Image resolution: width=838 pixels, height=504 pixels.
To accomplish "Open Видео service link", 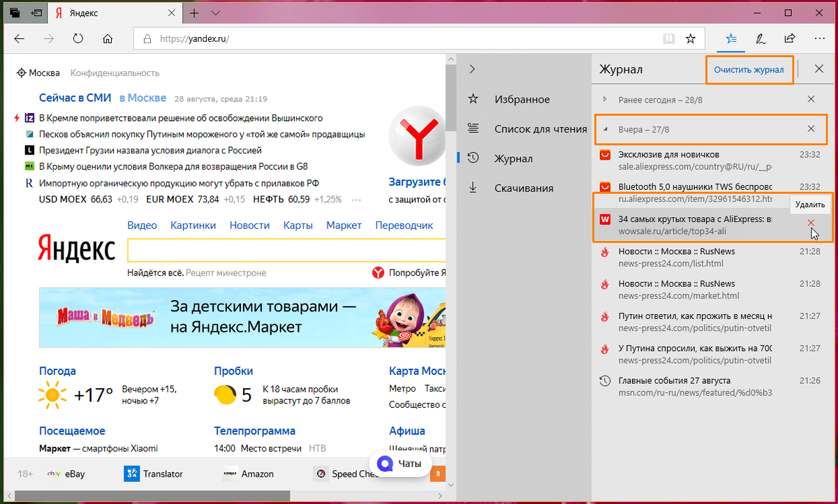I will [142, 225].
